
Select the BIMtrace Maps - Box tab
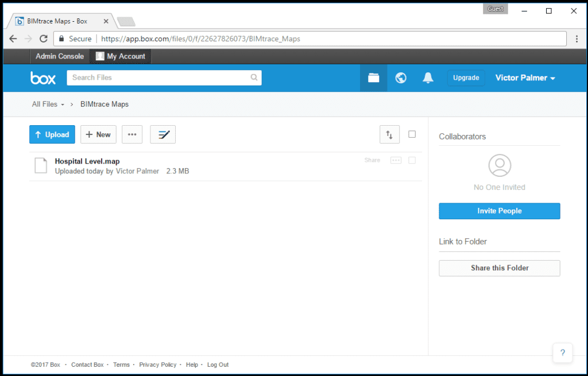[x=60, y=21]
